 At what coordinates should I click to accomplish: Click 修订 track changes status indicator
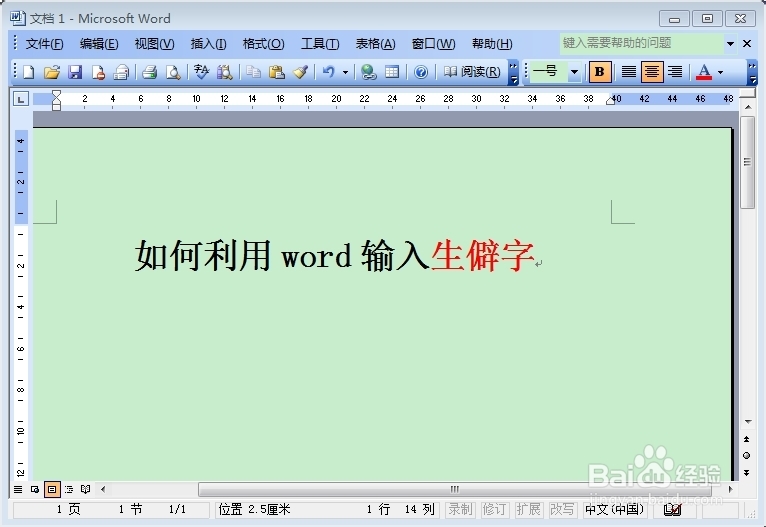click(x=494, y=510)
